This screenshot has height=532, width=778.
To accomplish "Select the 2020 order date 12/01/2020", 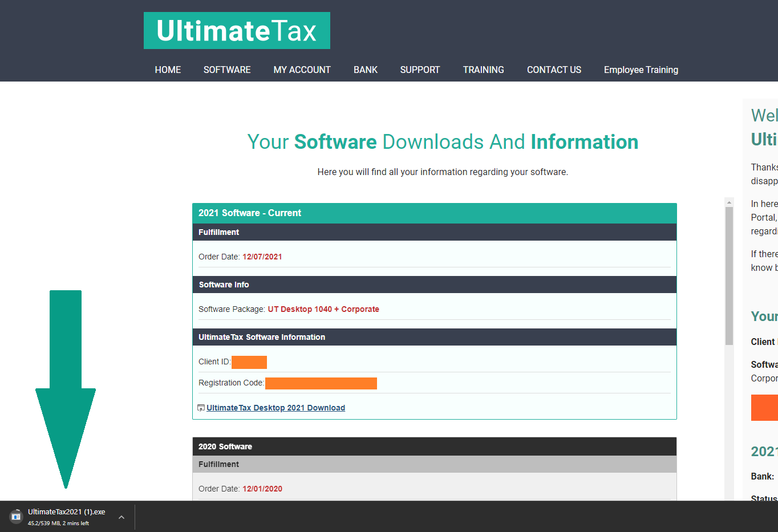I will tap(262, 489).
